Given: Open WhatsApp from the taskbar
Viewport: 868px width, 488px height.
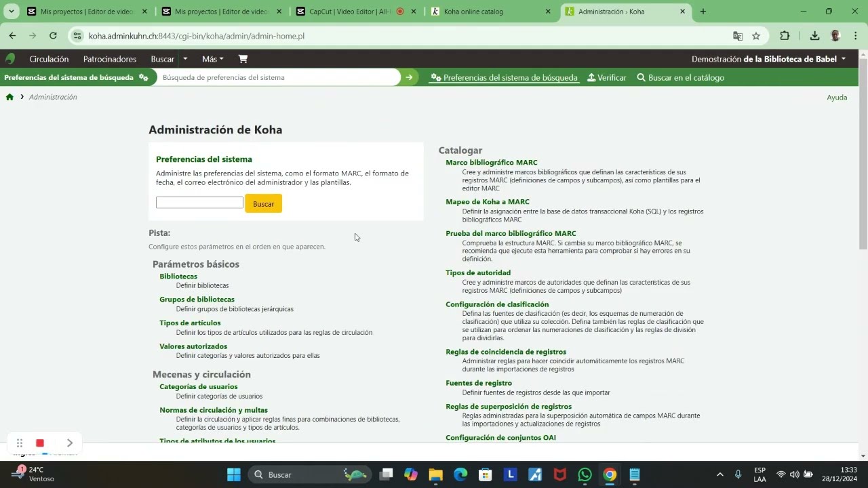Looking at the screenshot, I should tap(585, 474).
